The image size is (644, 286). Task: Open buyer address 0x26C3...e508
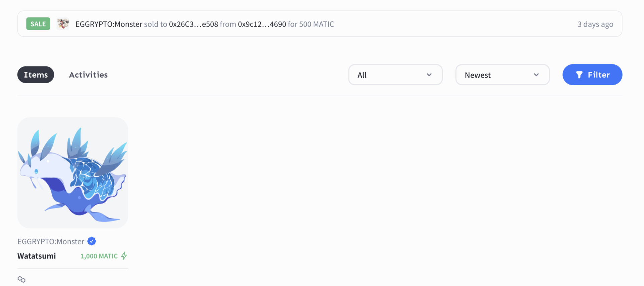coord(194,24)
